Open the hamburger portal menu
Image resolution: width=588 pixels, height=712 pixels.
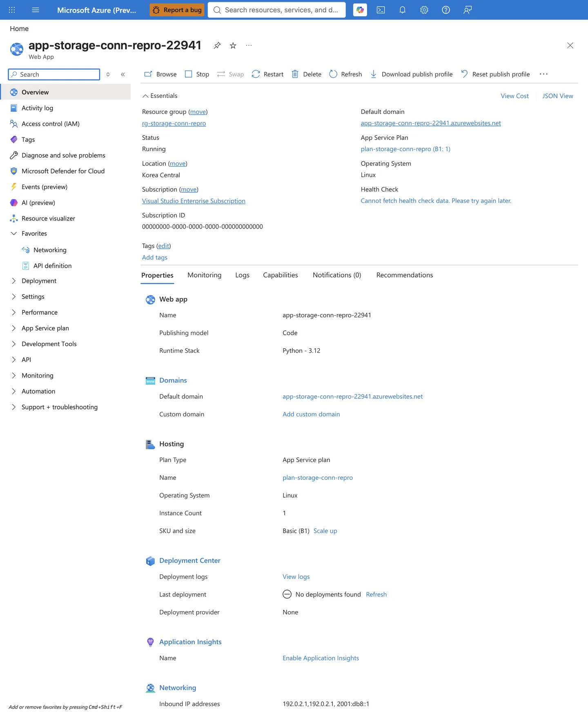click(36, 10)
